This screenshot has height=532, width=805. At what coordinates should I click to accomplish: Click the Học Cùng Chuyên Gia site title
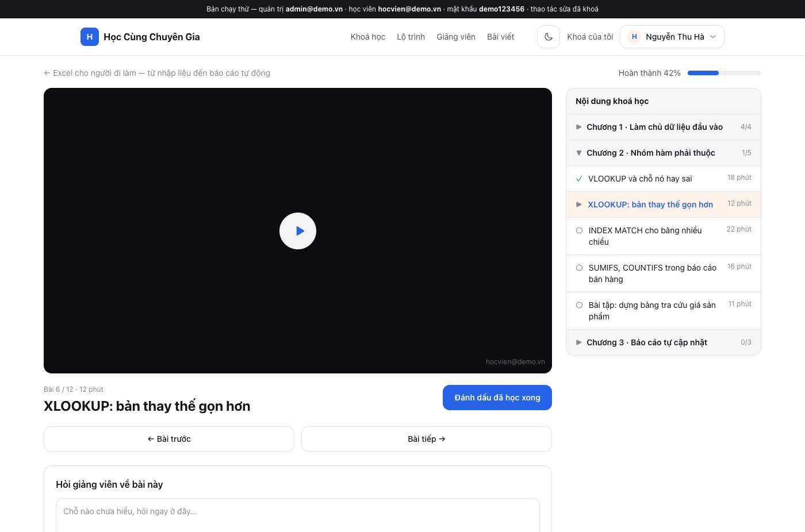pos(152,37)
